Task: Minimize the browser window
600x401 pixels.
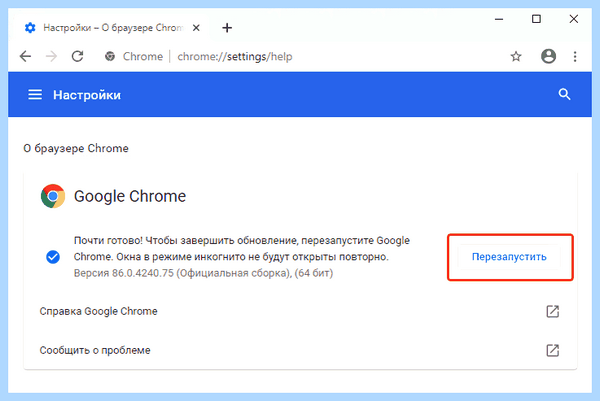Action: pos(499,19)
